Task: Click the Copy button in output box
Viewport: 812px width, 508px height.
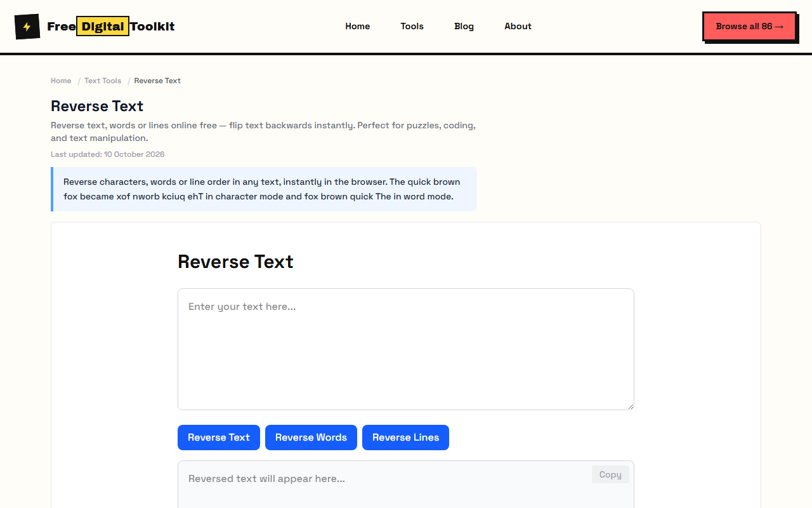Action: point(610,474)
